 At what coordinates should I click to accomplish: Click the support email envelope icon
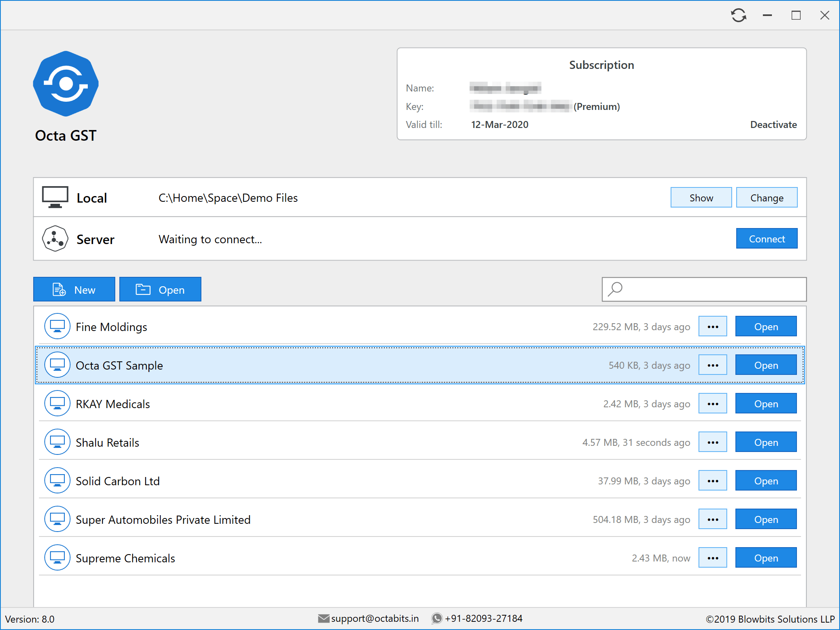pos(324,619)
